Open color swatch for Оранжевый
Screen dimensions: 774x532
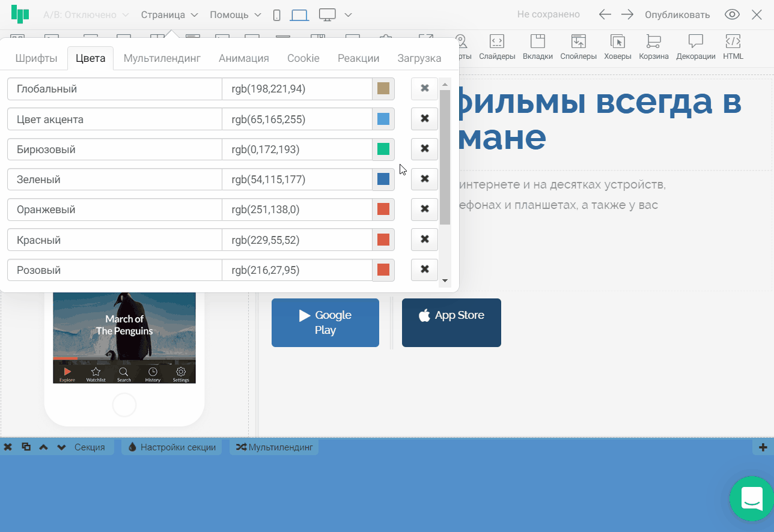(x=383, y=209)
